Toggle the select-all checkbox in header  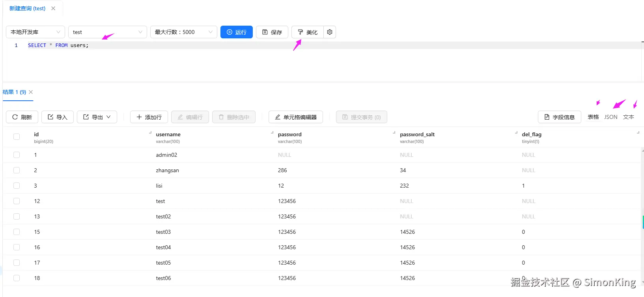17,137
